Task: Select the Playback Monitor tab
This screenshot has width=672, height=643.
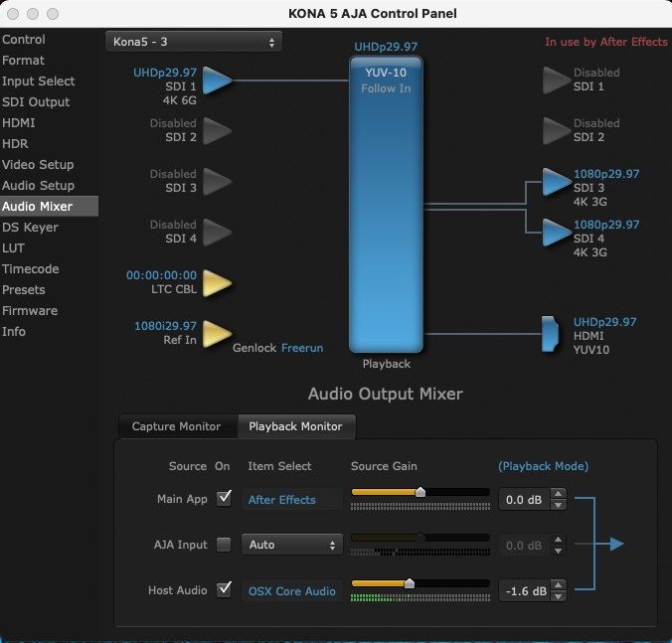Action: coord(295,426)
